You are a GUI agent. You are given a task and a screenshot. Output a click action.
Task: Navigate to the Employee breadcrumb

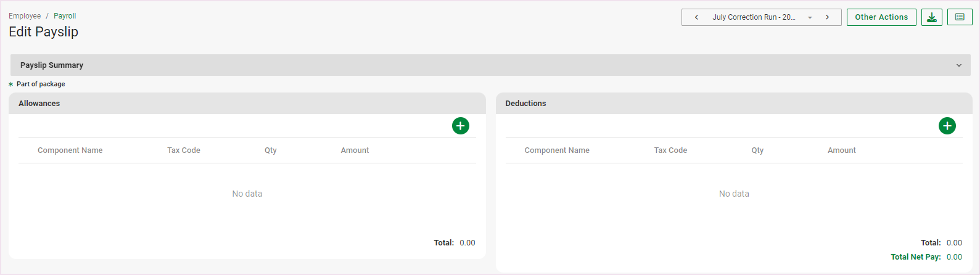(x=25, y=16)
